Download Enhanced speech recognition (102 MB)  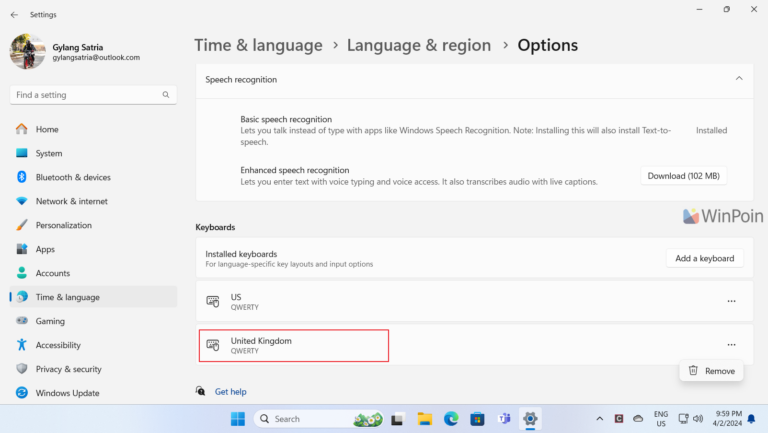pos(683,176)
